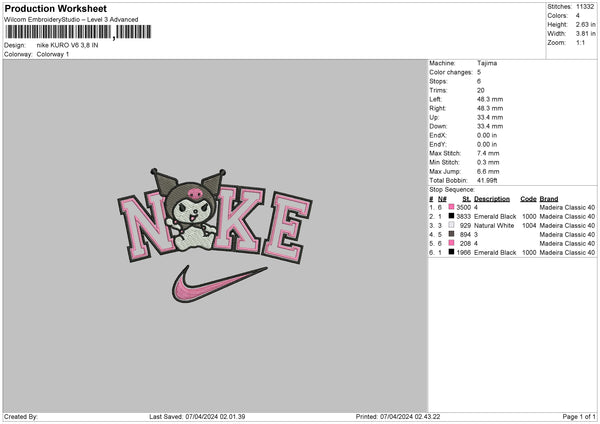Image resolution: width=600 pixels, height=424 pixels.
Task: Click the Height value 2.63 in
Action: click(585, 24)
